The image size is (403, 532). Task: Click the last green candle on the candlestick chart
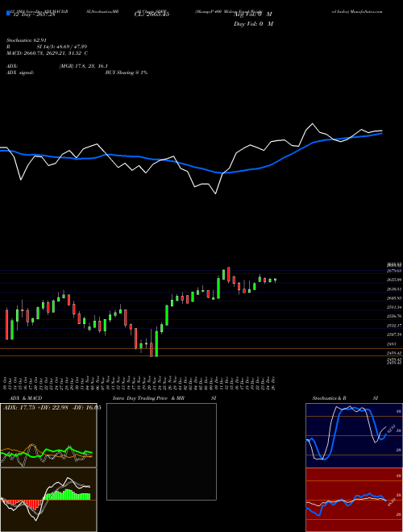(275, 280)
